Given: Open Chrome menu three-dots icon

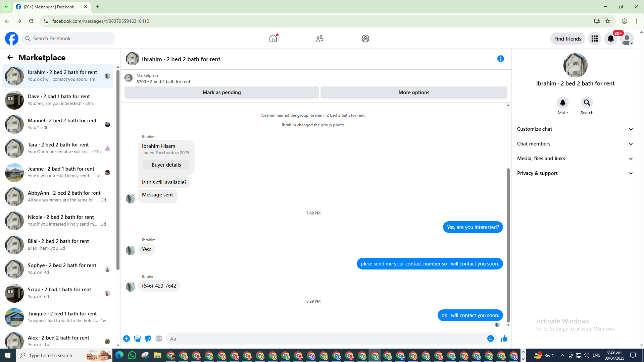Looking at the screenshot, I should pyautogui.click(x=637, y=21).
